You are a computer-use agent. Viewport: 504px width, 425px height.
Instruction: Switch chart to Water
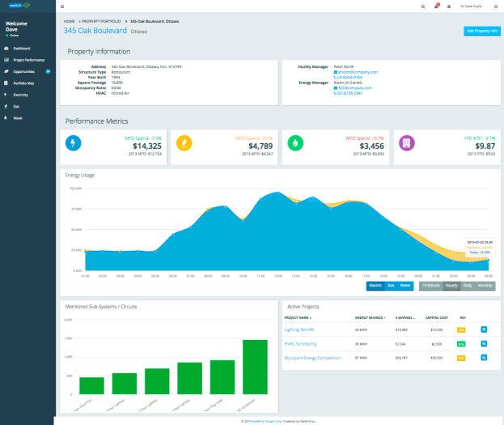[405, 286]
